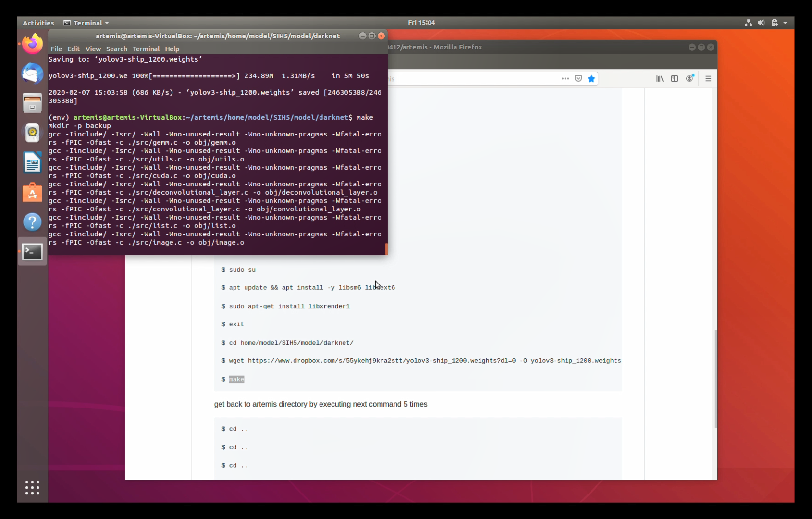812x519 pixels.
Task: Click the volume icon in top bar
Action: click(761, 23)
